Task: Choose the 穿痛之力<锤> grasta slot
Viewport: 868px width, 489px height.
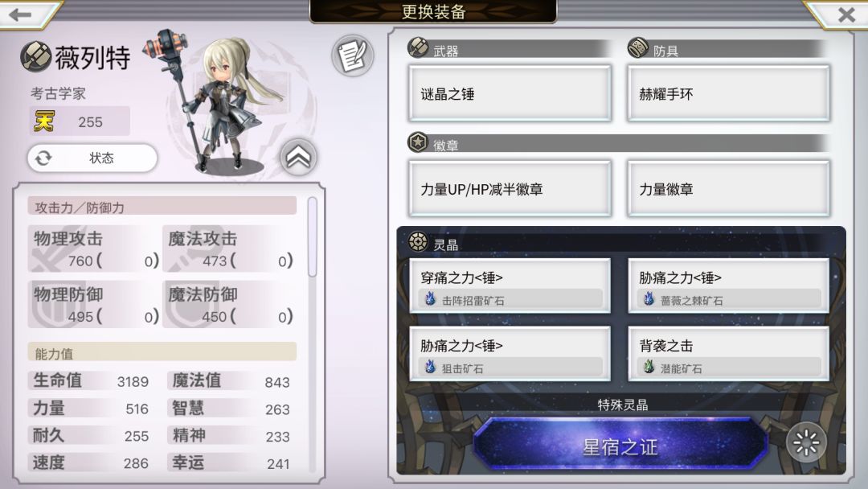Action: coord(510,286)
